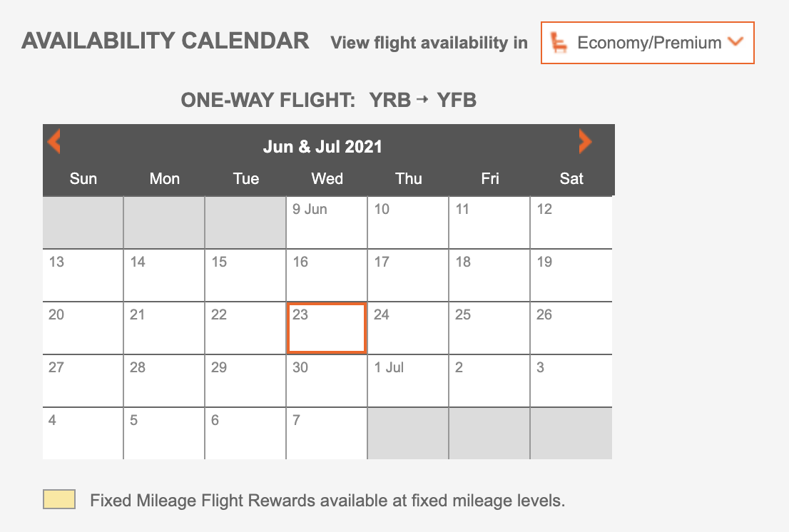Click the Fixed Mileage yellow legend swatch

tap(59, 500)
